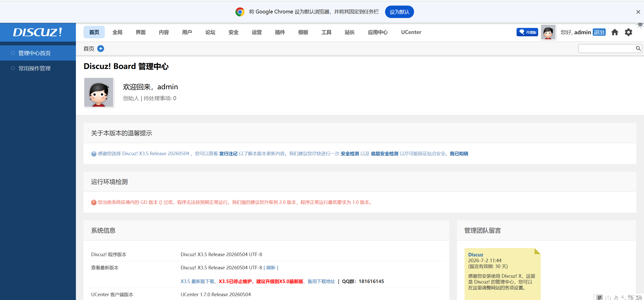The image size is (644, 300).
Task: Click the 关于本版本的温馨提示 section title
Action: [x=122, y=133]
